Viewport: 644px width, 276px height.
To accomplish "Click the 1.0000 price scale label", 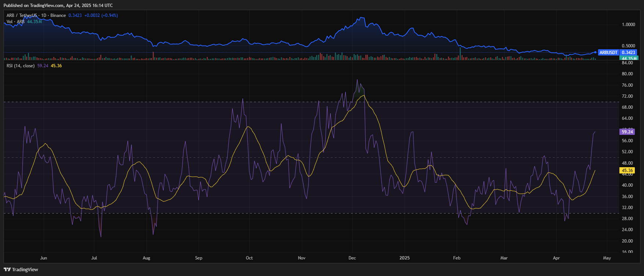I will click(628, 25).
